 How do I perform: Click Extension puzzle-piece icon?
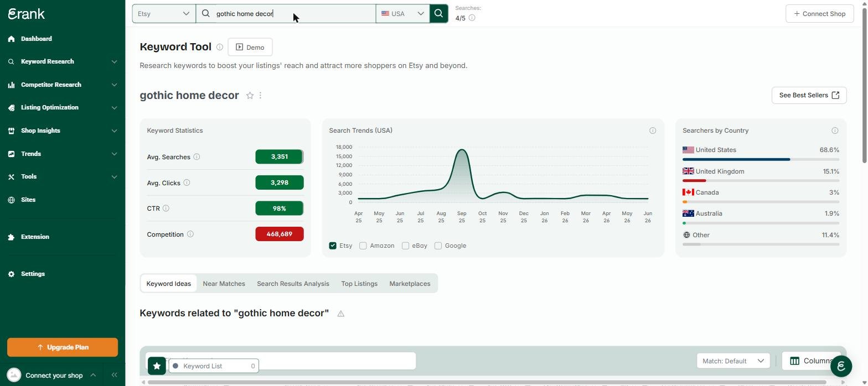point(11,237)
